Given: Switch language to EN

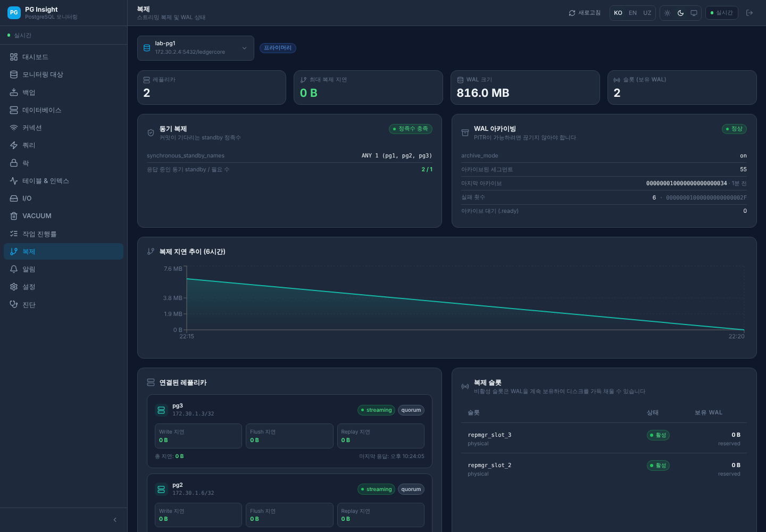Looking at the screenshot, I should [632, 13].
